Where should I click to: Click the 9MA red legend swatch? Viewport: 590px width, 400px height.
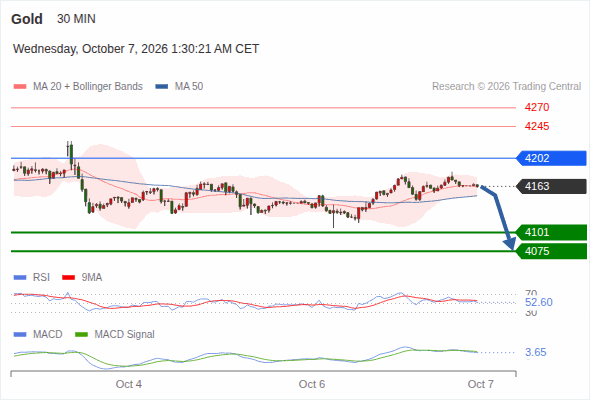click(68, 278)
